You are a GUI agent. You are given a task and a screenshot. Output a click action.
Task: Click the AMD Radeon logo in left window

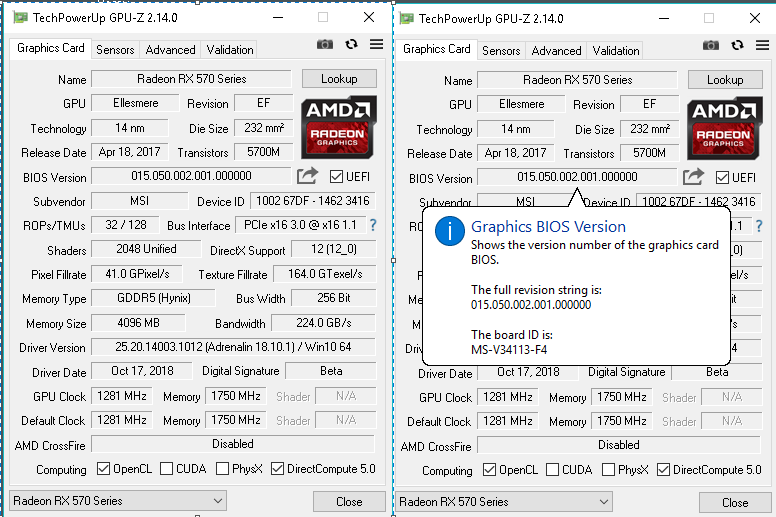(338, 126)
